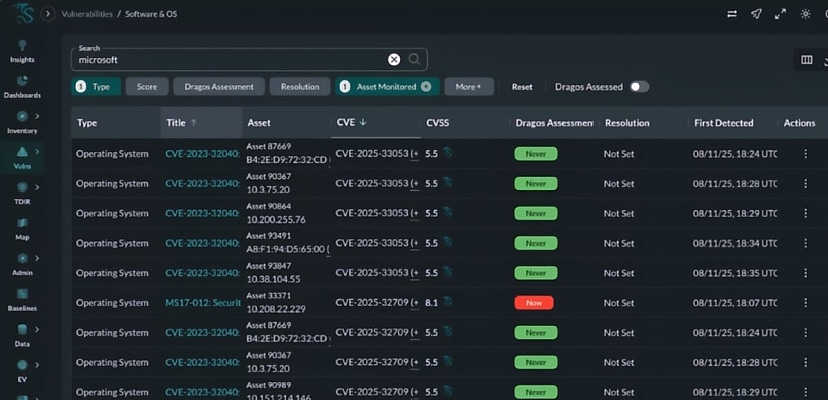Click the swap arrows icon in top bar
Image resolution: width=828 pixels, height=400 pixels.
pyautogui.click(x=732, y=14)
